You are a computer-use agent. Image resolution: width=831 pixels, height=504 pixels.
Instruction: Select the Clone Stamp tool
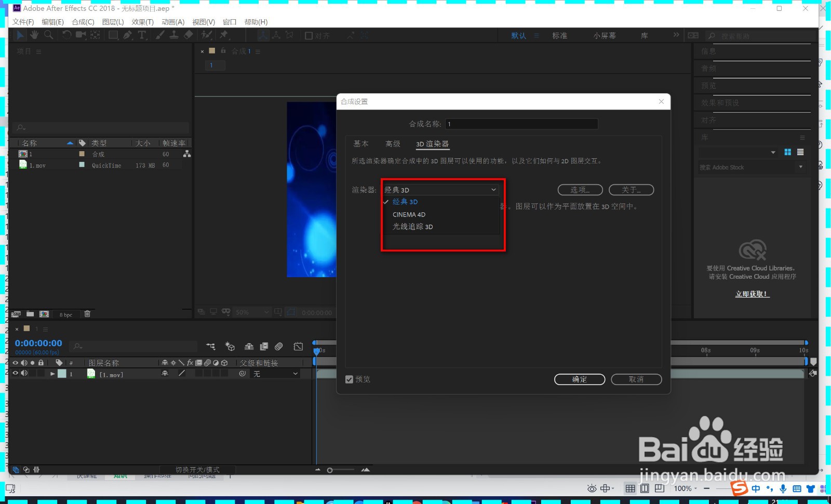174,35
